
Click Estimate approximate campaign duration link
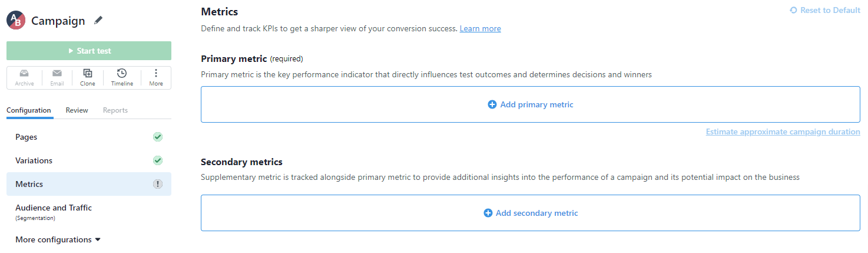(783, 132)
